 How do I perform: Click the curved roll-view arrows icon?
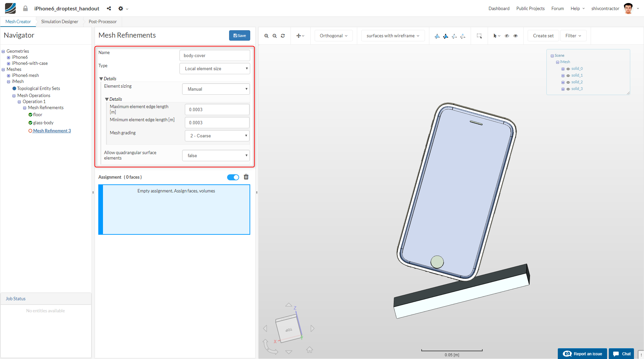click(x=270, y=347)
